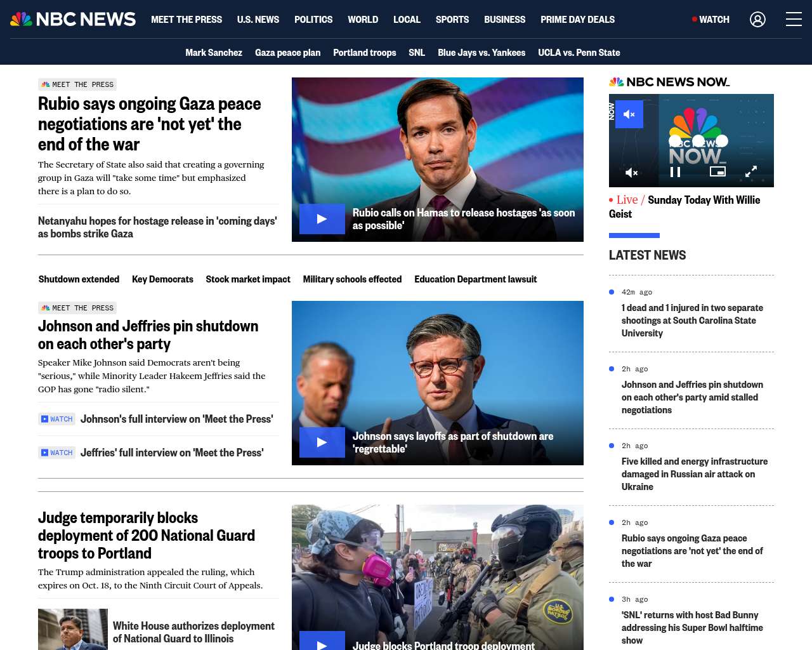The width and height of the screenshot is (812, 650).
Task: Open Russian air attack on Ukraine story
Action: coord(695,474)
